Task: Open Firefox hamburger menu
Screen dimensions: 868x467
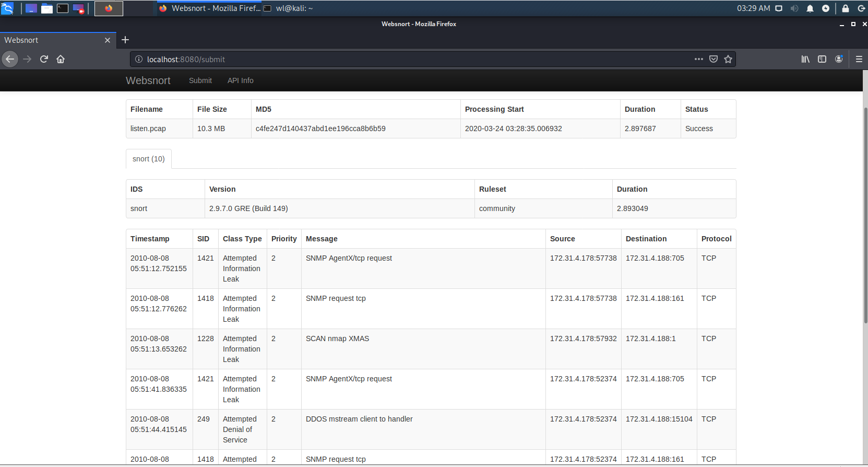Action: [x=859, y=59]
